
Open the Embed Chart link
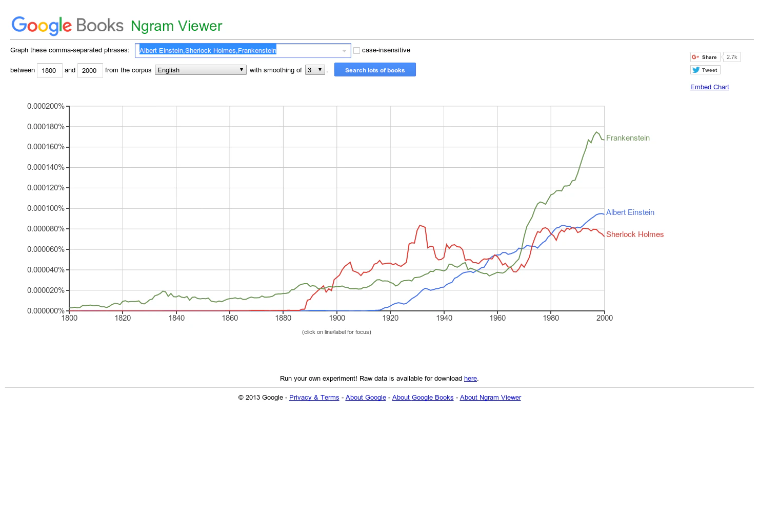(x=709, y=87)
